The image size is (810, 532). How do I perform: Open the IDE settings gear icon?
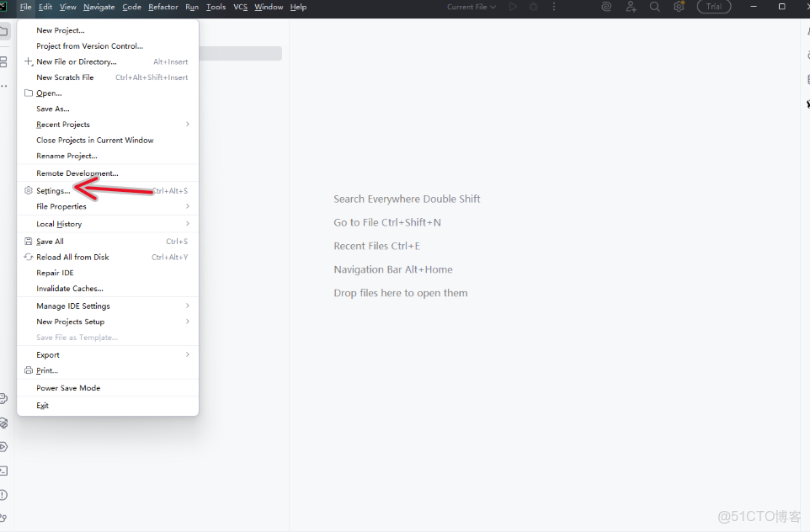(x=679, y=7)
